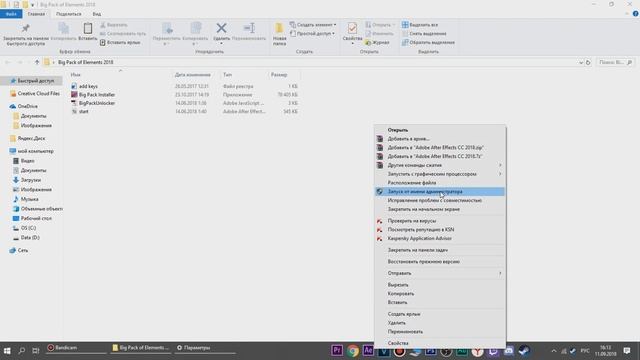The image size is (640, 360).
Task: Click the Help question mark icon
Action: pyautogui.click(x=636, y=13)
